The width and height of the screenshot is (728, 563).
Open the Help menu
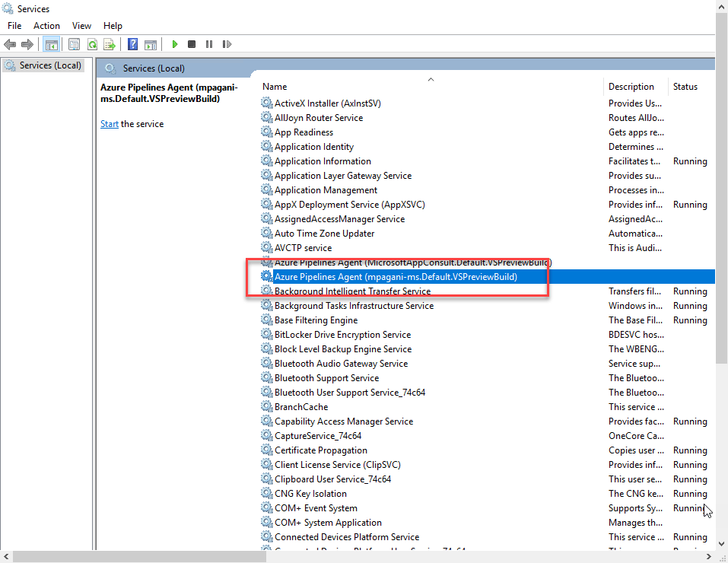[x=113, y=26]
